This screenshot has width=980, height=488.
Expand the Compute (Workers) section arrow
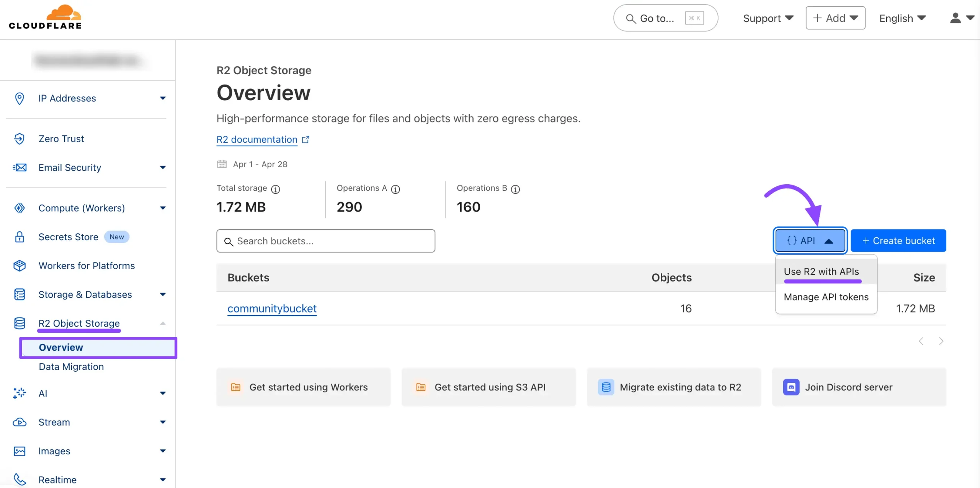pos(163,208)
